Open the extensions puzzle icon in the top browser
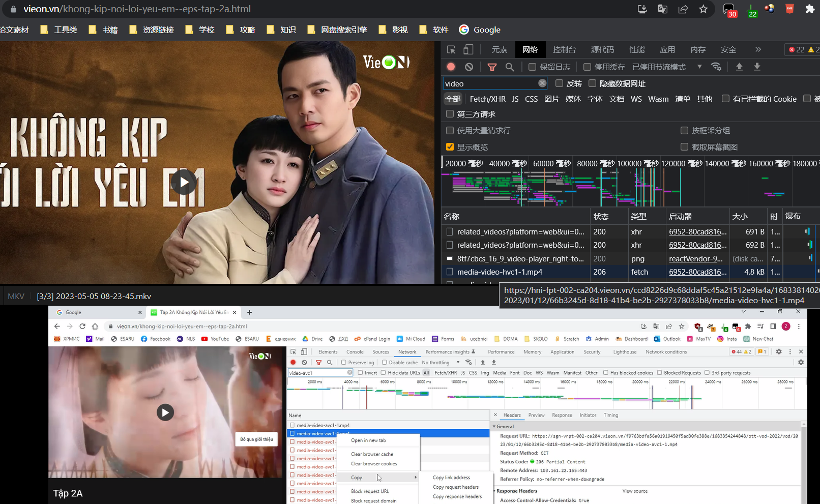 tap(810, 9)
